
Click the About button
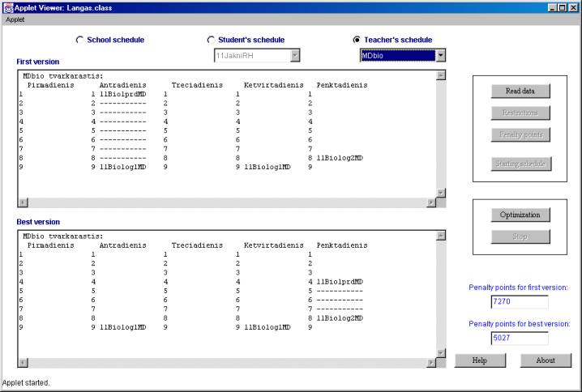pos(546,360)
